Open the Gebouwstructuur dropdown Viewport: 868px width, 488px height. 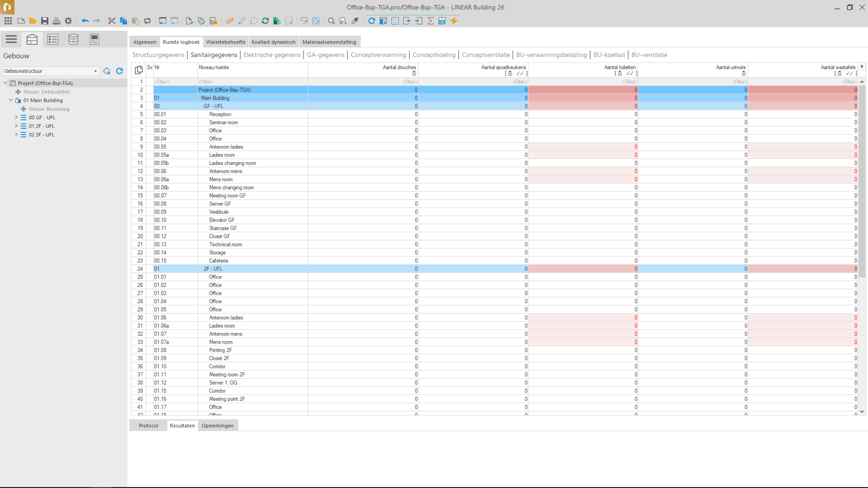coord(95,71)
